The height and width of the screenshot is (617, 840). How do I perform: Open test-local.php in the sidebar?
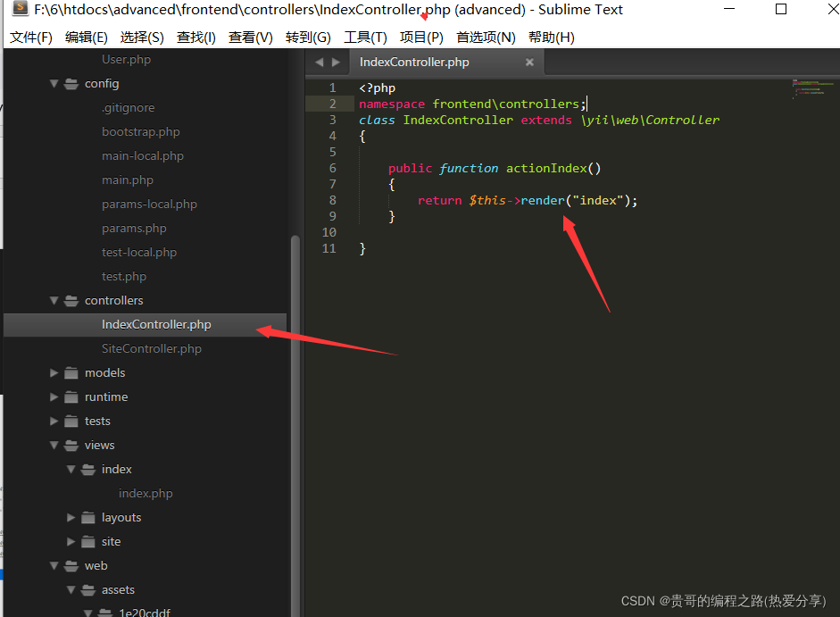(x=139, y=253)
